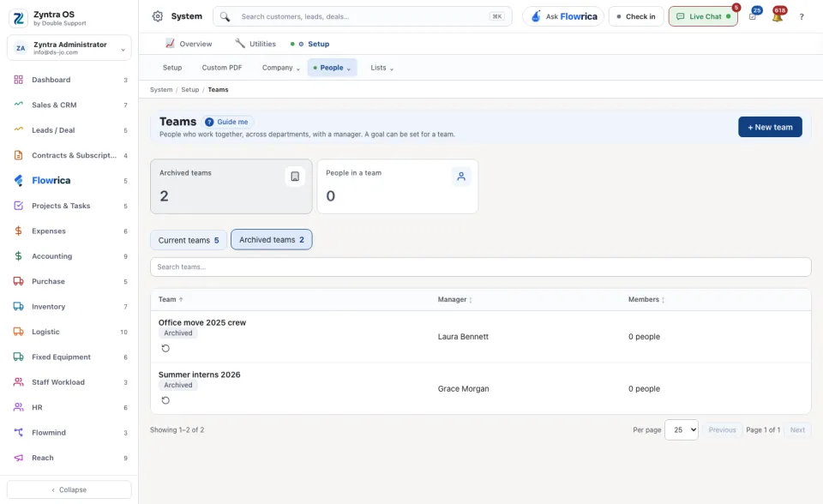The height and width of the screenshot is (504, 823).
Task: Open the Staff Workload module
Action: click(x=69, y=382)
